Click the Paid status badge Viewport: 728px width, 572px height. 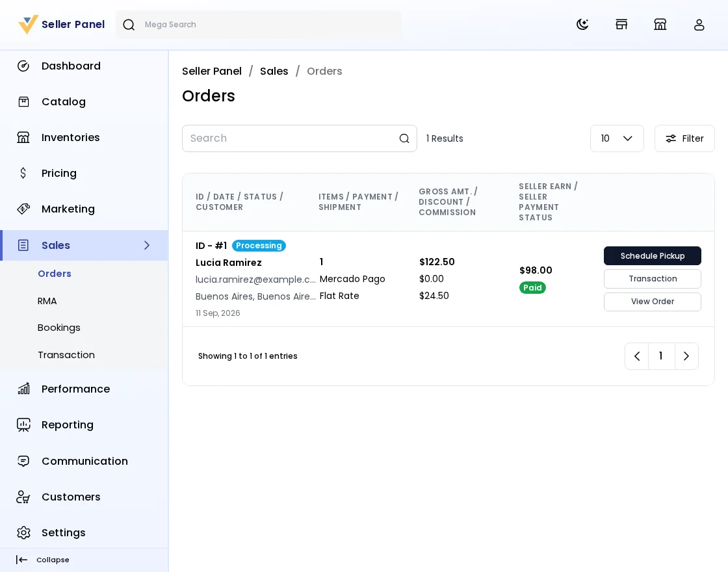click(x=532, y=288)
